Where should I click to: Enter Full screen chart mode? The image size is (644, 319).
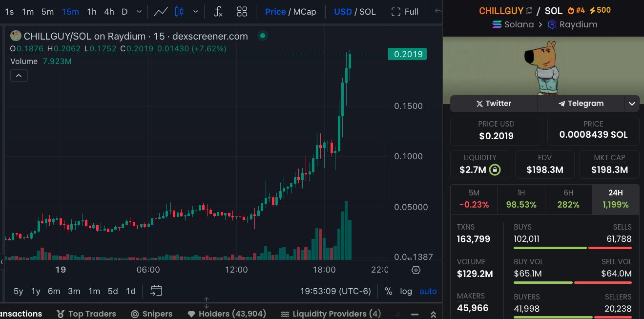(x=405, y=12)
